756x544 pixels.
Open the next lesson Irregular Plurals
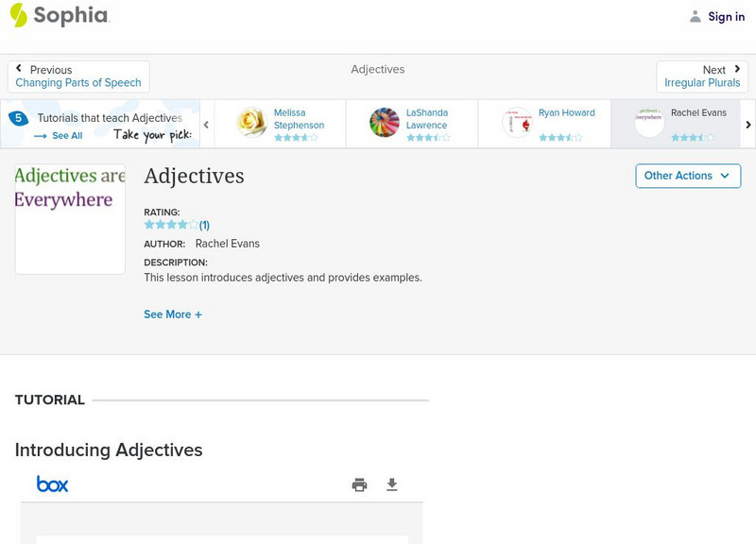click(x=703, y=76)
